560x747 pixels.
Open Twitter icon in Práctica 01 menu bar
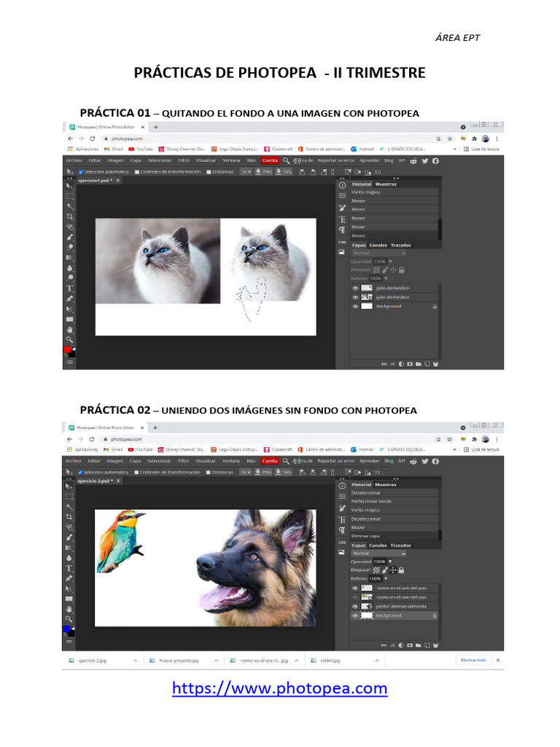[x=425, y=161]
